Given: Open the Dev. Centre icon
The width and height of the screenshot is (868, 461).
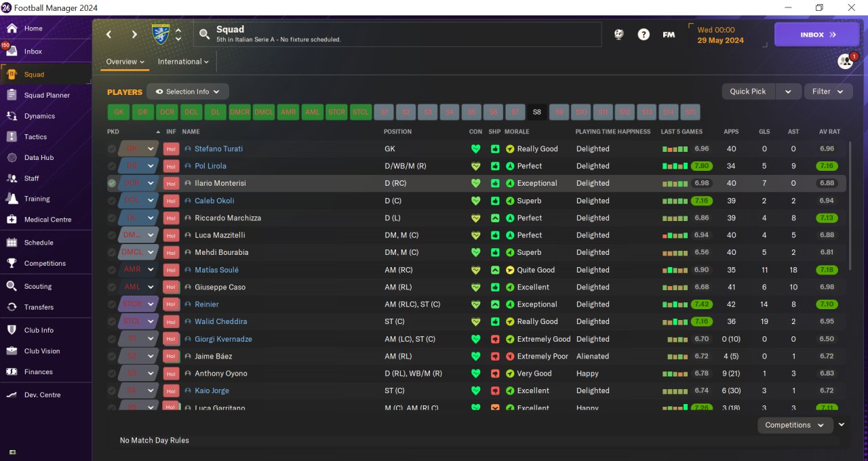Looking at the screenshot, I should click(12, 395).
